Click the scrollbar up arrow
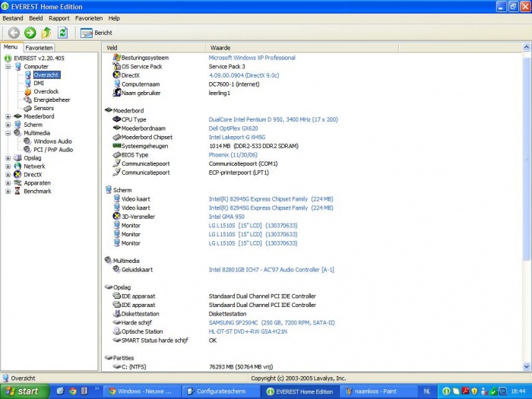Screen dimensions: 532x399 point(527,47)
